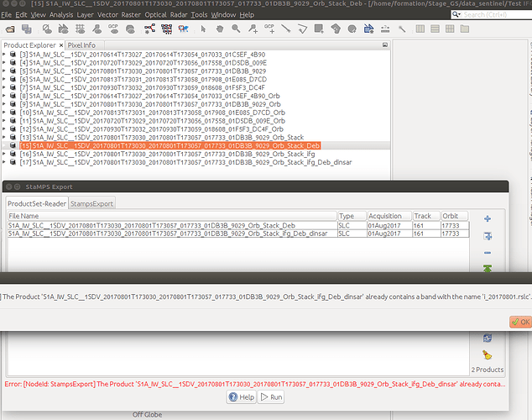Click the blue plus Add Product icon

[488, 218]
